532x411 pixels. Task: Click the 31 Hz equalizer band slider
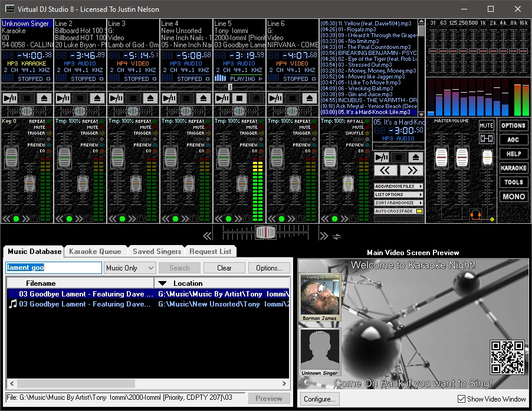(432, 51)
